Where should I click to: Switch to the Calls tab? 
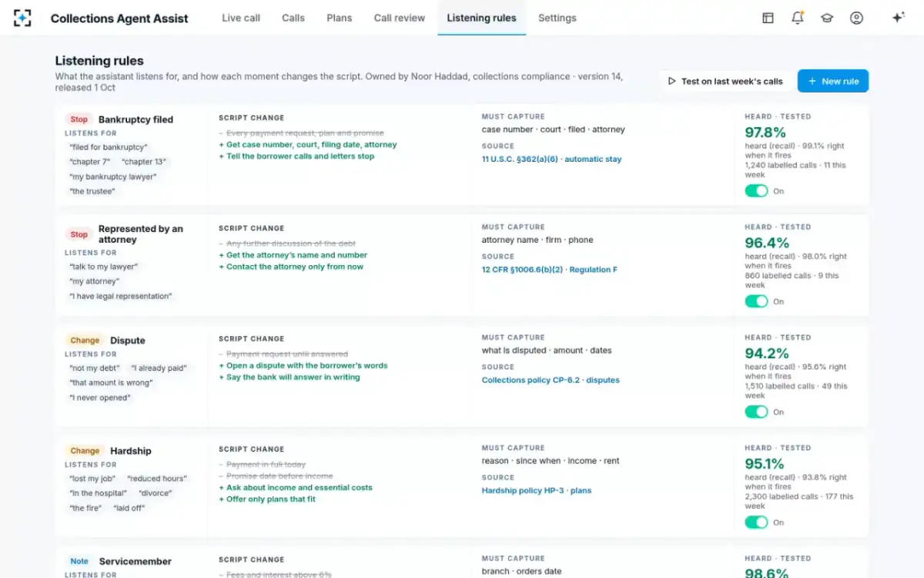click(293, 18)
